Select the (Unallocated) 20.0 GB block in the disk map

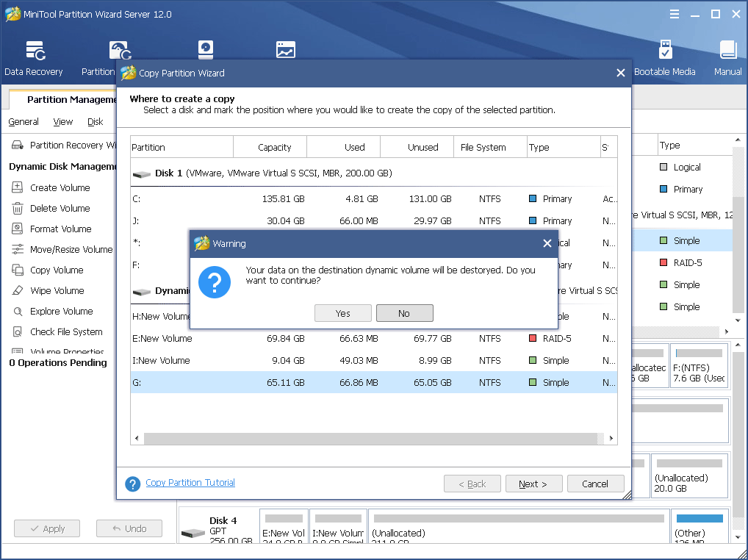[689, 475]
